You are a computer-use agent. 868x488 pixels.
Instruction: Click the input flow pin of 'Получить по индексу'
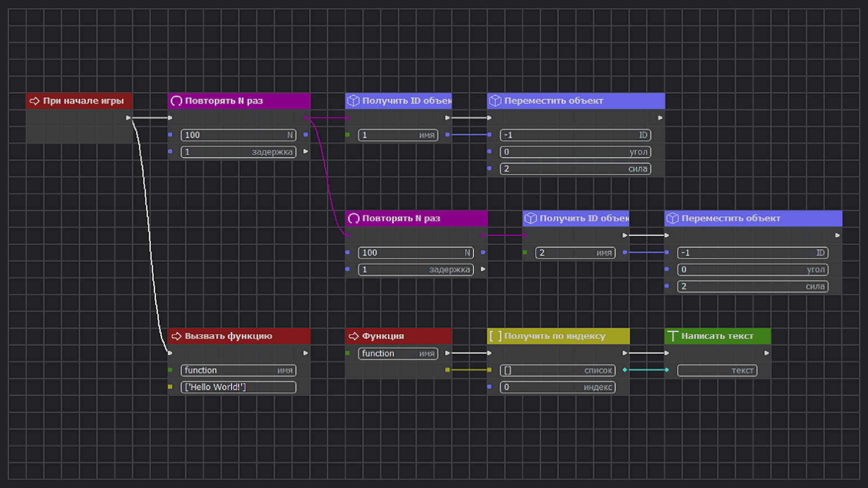point(489,353)
